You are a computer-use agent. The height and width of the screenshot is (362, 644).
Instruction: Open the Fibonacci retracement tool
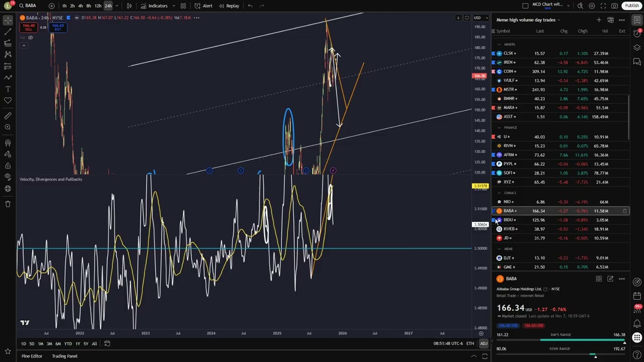pos(8,43)
